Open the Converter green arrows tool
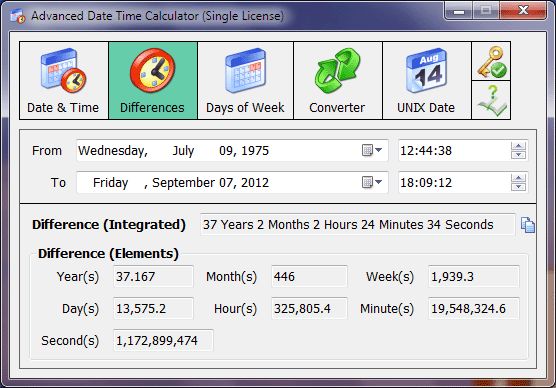The image size is (556, 388). click(x=338, y=81)
